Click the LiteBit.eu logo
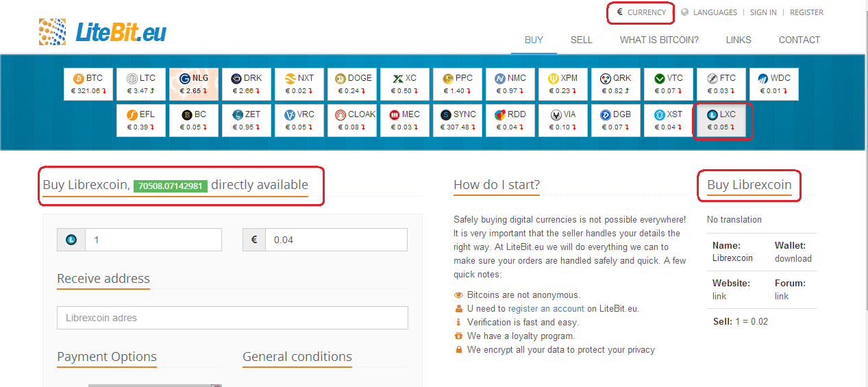This screenshot has width=868, height=387. [103, 32]
